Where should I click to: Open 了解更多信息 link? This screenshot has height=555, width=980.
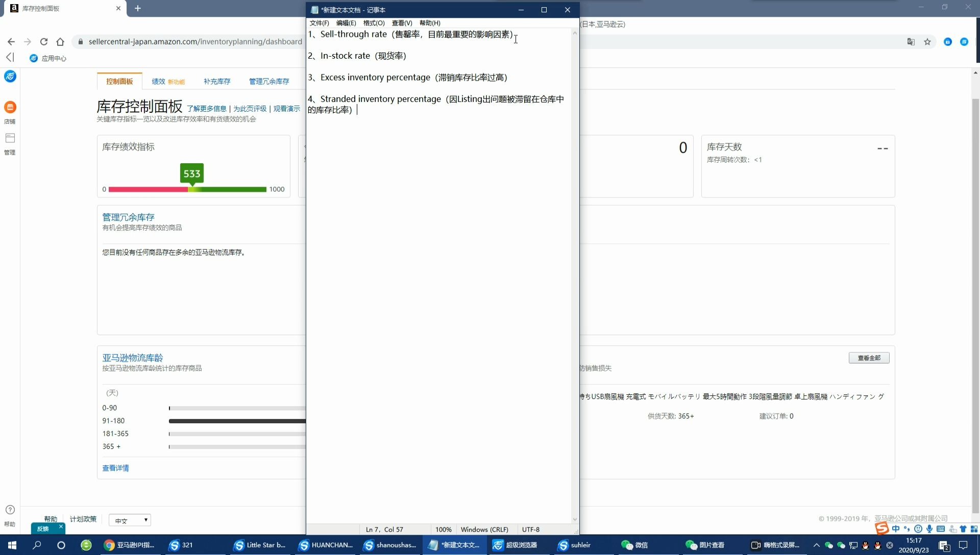point(207,109)
